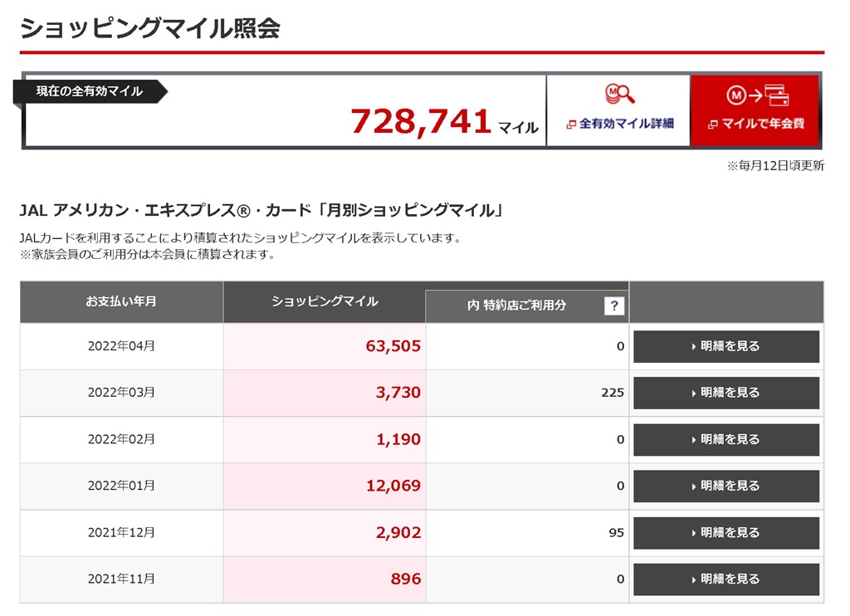View details for 2022年01月
Viewport: 850px width, 616px height.
coord(725,486)
